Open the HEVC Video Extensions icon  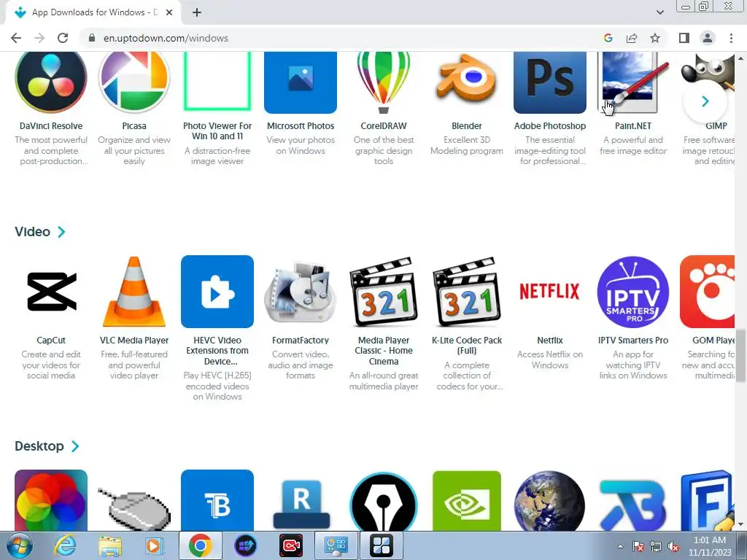217,292
